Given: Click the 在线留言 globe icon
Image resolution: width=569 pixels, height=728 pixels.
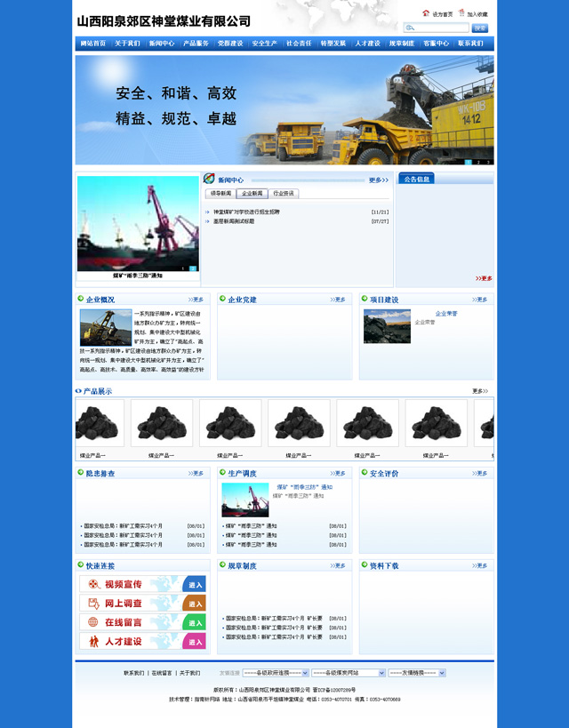Looking at the screenshot, I should point(92,622).
